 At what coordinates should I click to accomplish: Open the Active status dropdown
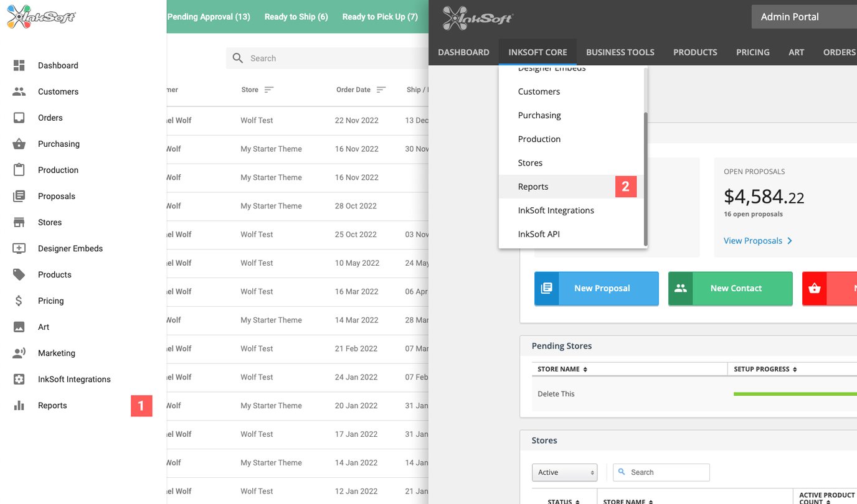tap(564, 472)
